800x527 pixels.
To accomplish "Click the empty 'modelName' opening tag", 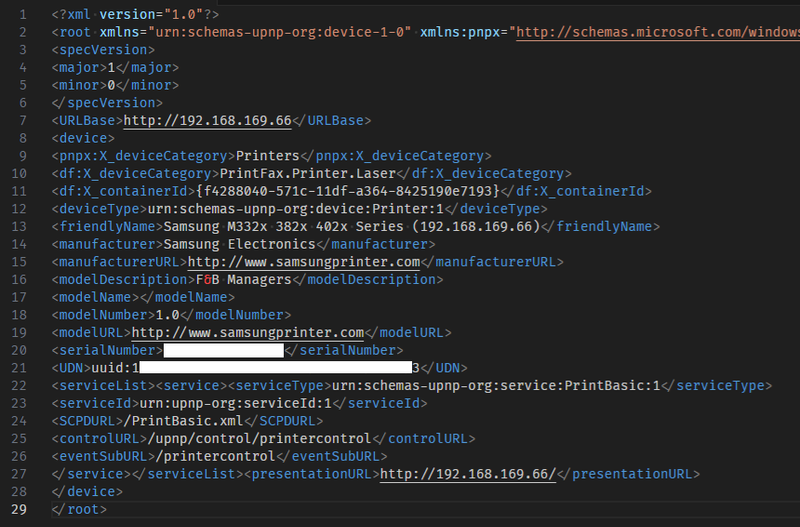I will pyautogui.click(x=95, y=297).
